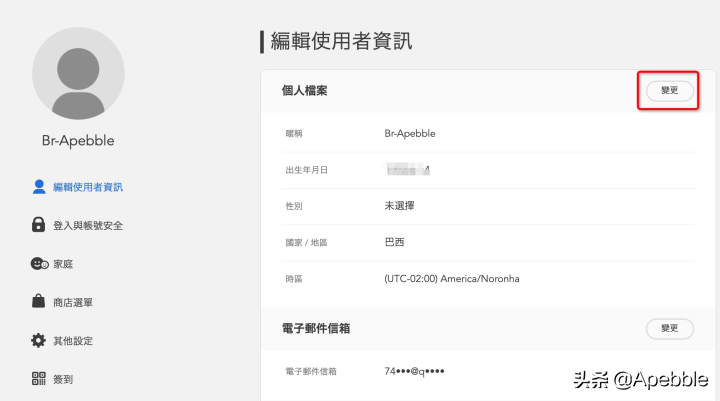Click the gear icon for 其他設定

39,341
